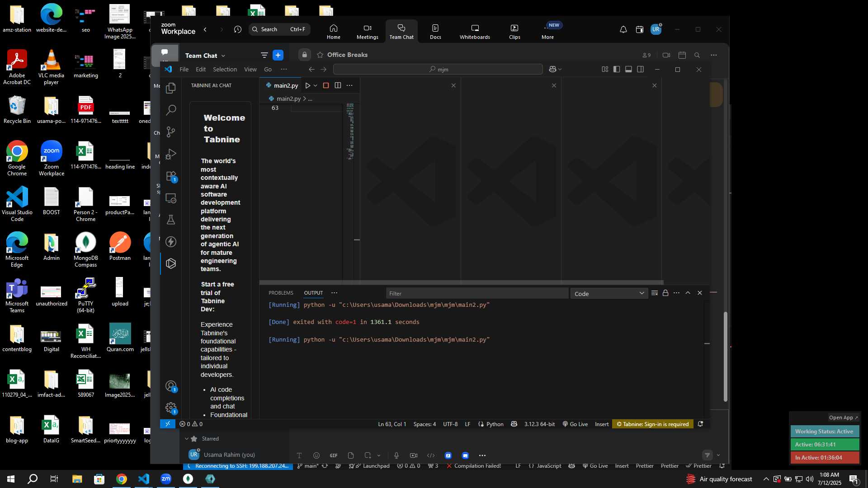This screenshot has width=868, height=488.
Task: Open the Code output channel dropdown
Action: pyautogui.click(x=609, y=294)
